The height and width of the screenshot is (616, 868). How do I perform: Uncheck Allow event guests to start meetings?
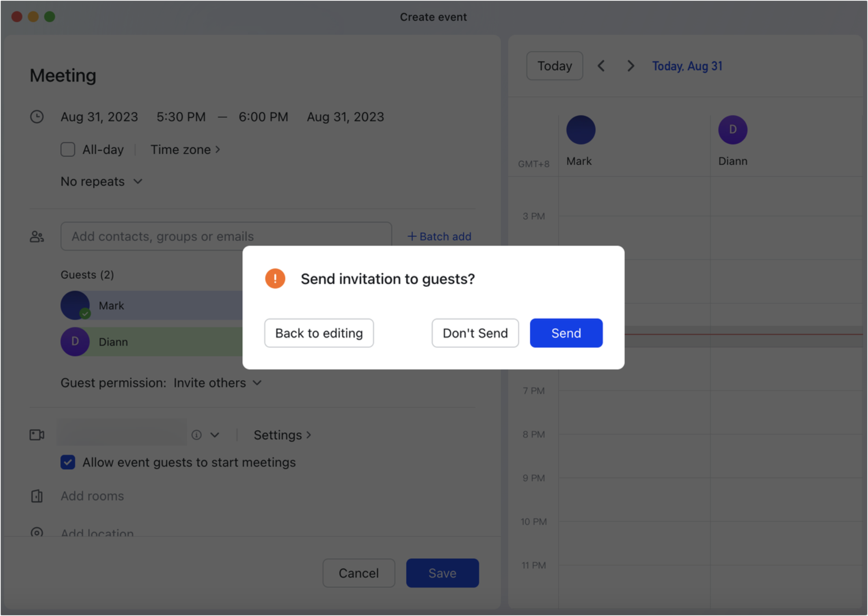pyautogui.click(x=68, y=462)
